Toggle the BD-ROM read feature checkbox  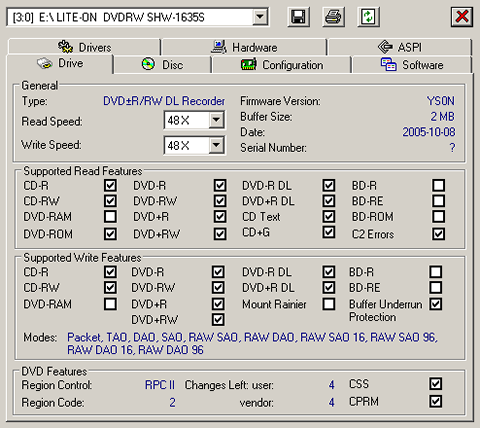pos(438,217)
